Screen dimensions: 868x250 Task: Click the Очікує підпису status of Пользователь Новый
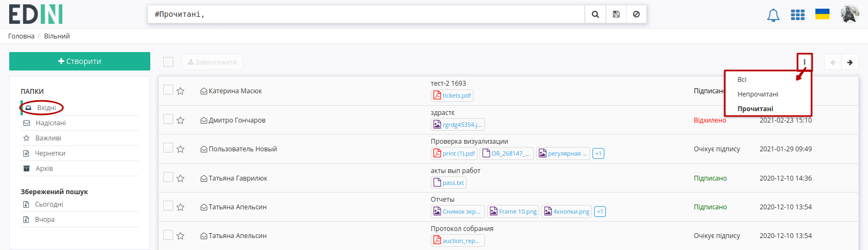pyautogui.click(x=717, y=149)
